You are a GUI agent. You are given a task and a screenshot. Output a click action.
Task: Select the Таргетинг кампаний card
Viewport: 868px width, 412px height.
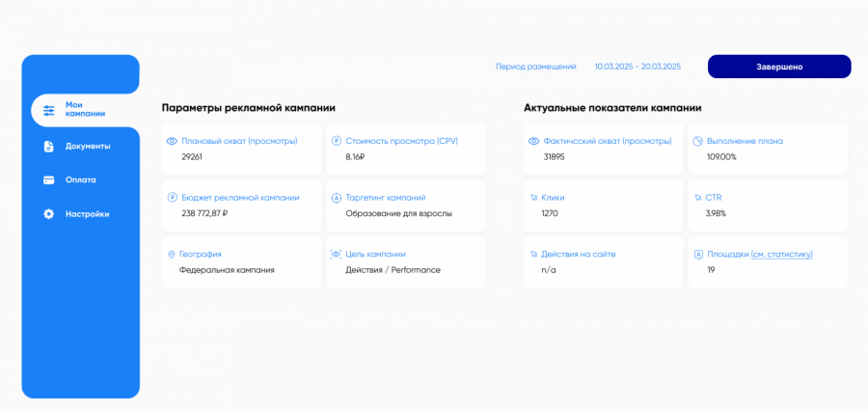pyautogui.click(x=405, y=205)
